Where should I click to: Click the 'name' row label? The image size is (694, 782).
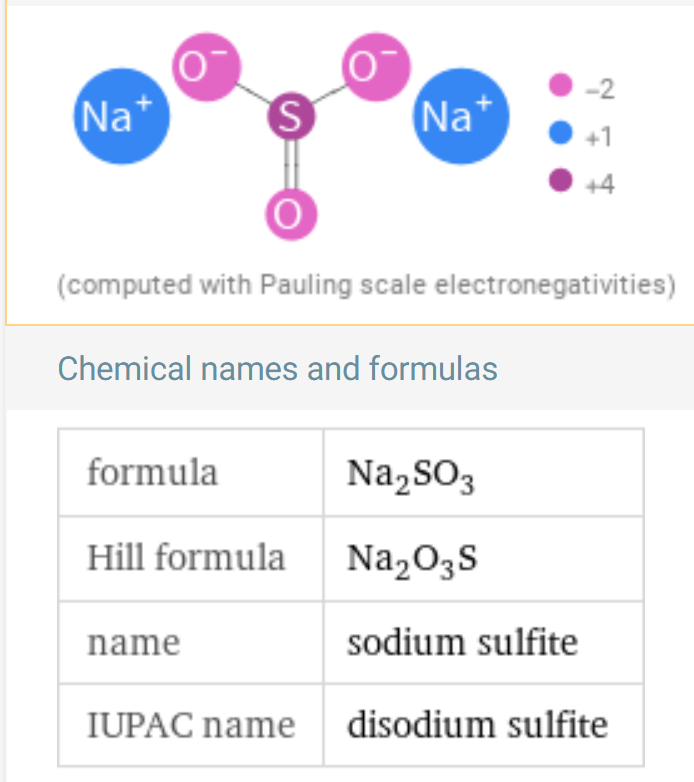tap(134, 643)
